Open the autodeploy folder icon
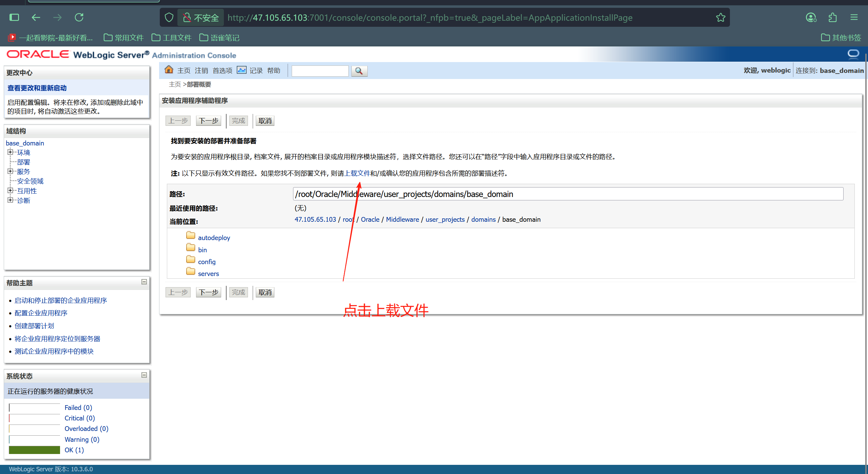 tap(191, 235)
